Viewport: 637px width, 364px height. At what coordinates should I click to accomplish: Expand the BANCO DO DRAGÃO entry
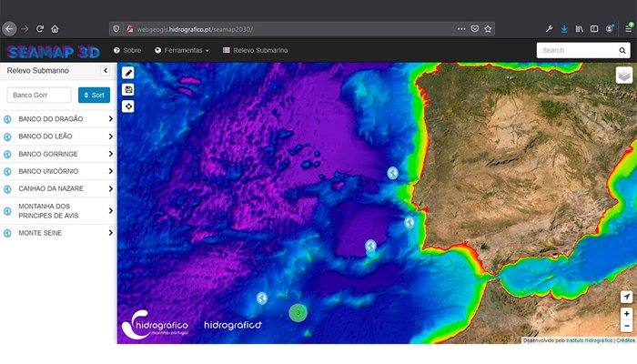click(110, 119)
